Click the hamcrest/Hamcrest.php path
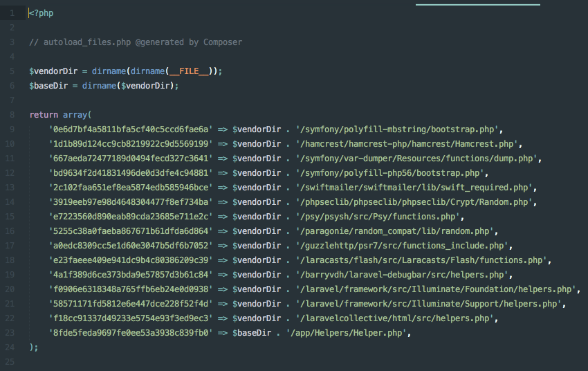The width and height of the screenshot is (588, 371). [x=407, y=144]
